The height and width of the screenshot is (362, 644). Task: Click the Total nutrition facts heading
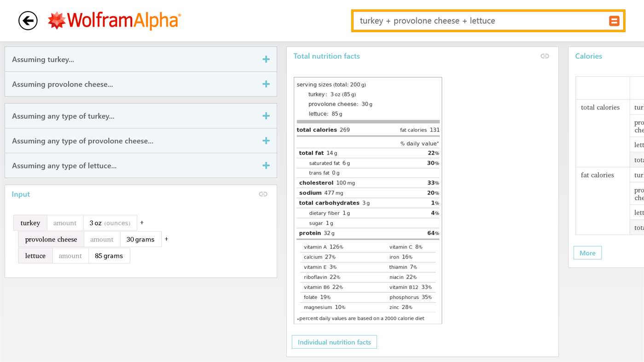coord(326,56)
